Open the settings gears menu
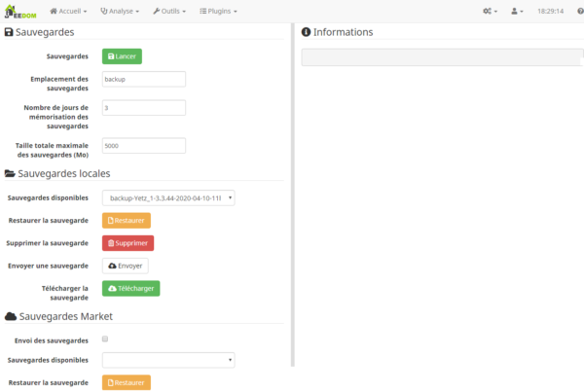Screen dimensions: 584x392 [x=490, y=11]
